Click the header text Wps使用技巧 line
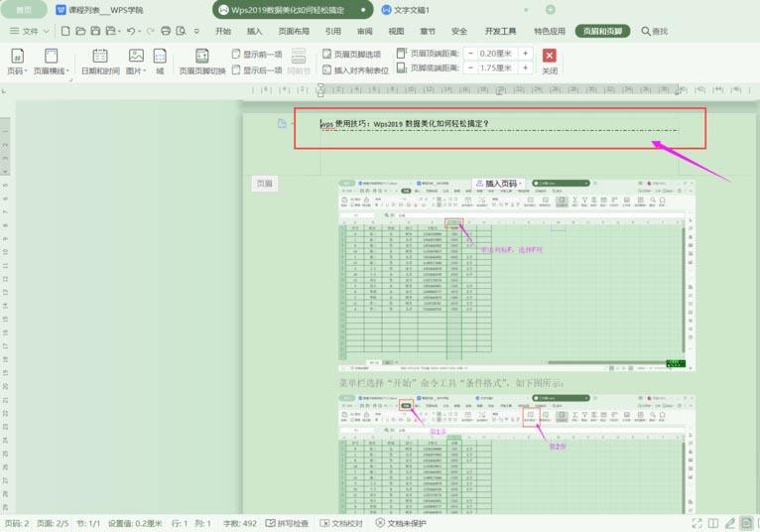 (x=405, y=124)
